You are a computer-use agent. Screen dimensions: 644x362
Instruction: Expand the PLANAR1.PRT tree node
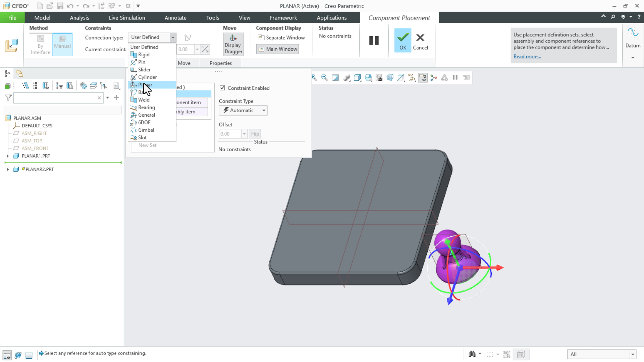tap(8, 156)
